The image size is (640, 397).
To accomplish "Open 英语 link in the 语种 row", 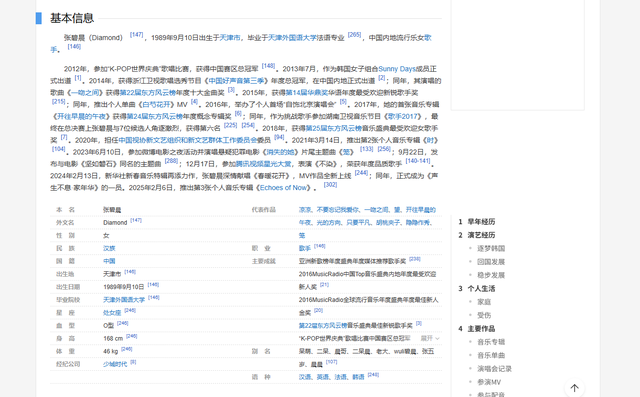I will (x=322, y=377).
